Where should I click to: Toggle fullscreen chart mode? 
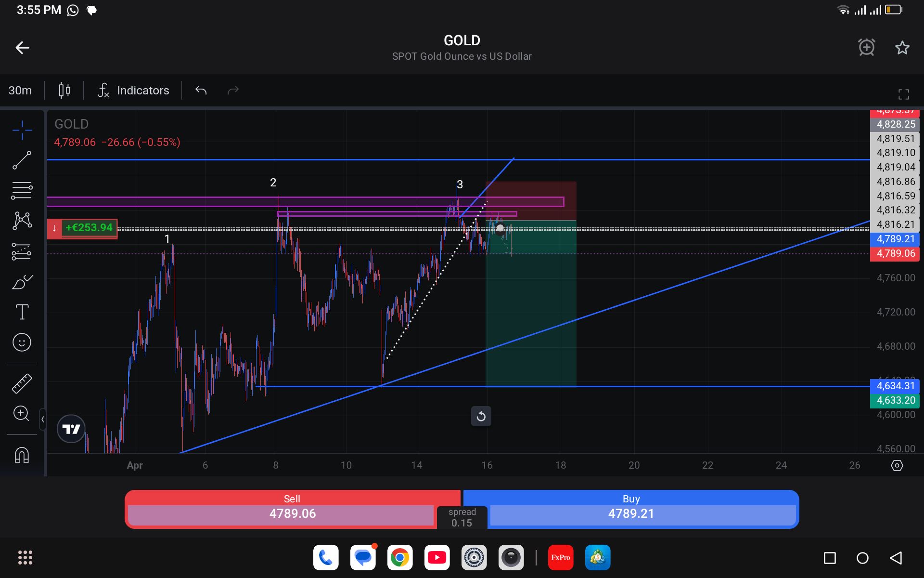(x=903, y=94)
